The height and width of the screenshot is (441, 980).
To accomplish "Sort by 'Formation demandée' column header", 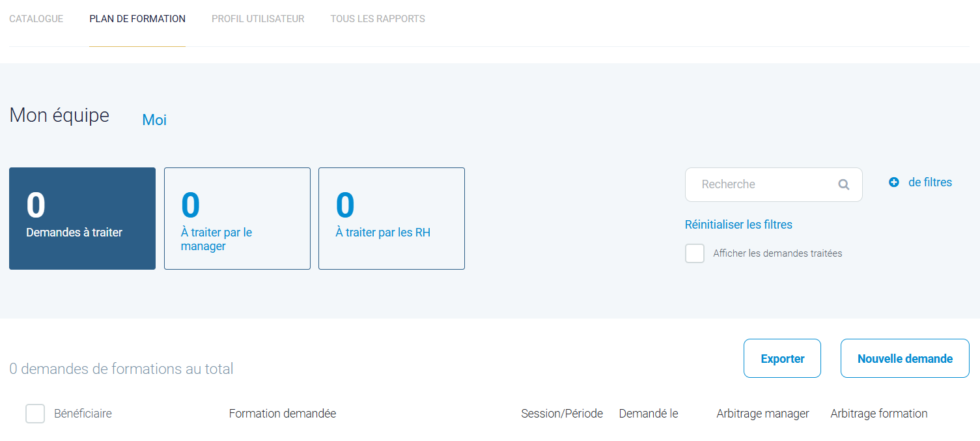I will coord(283,414).
